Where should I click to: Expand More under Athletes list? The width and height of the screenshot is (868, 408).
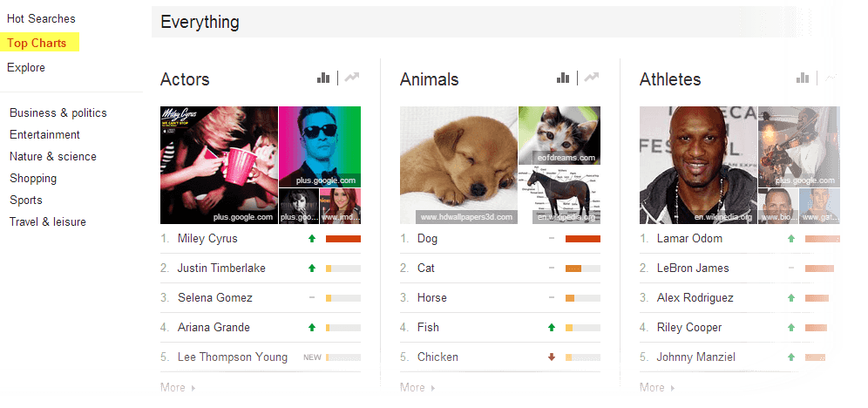(x=657, y=388)
